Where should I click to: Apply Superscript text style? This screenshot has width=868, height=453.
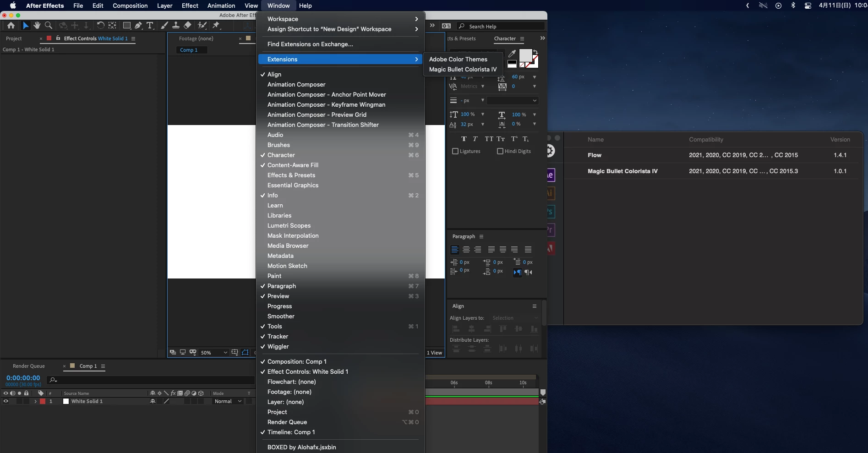tap(514, 139)
